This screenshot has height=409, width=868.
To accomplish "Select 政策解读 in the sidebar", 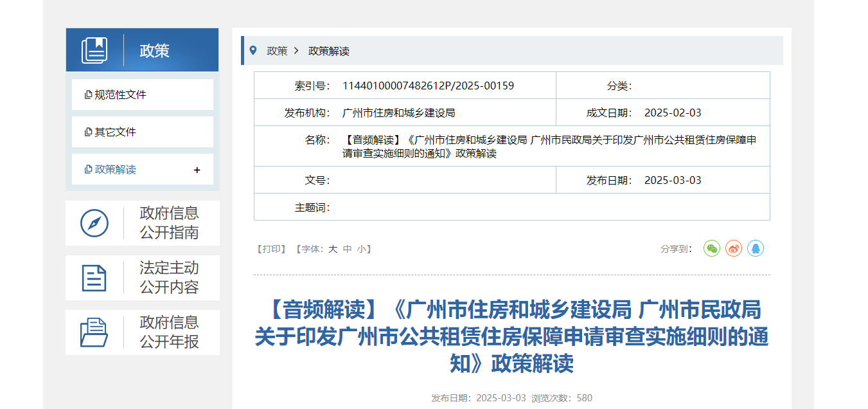I will 115,170.
